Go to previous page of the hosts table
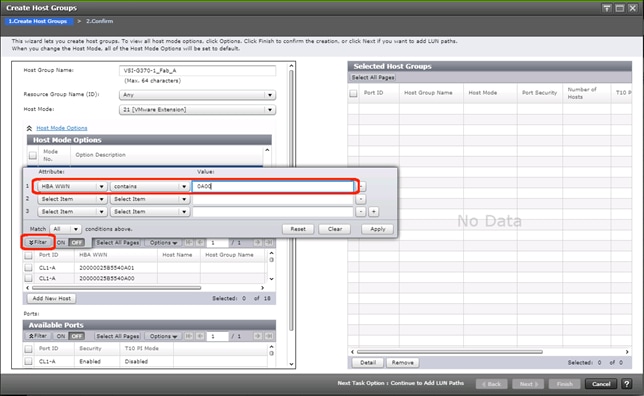Viewport: 644px width, 396px height. coord(200,243)
